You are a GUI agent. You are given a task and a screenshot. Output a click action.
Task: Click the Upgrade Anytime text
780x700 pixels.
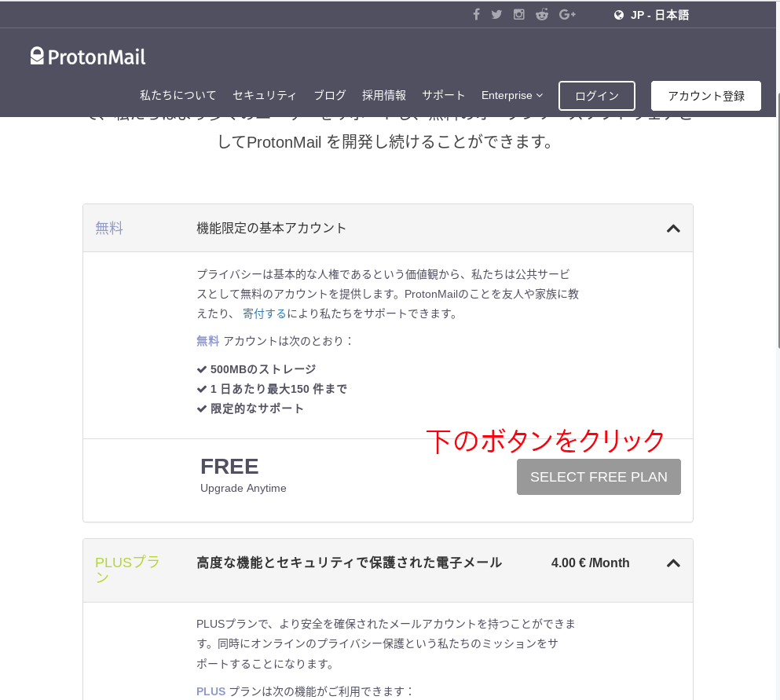pos(244,488)
